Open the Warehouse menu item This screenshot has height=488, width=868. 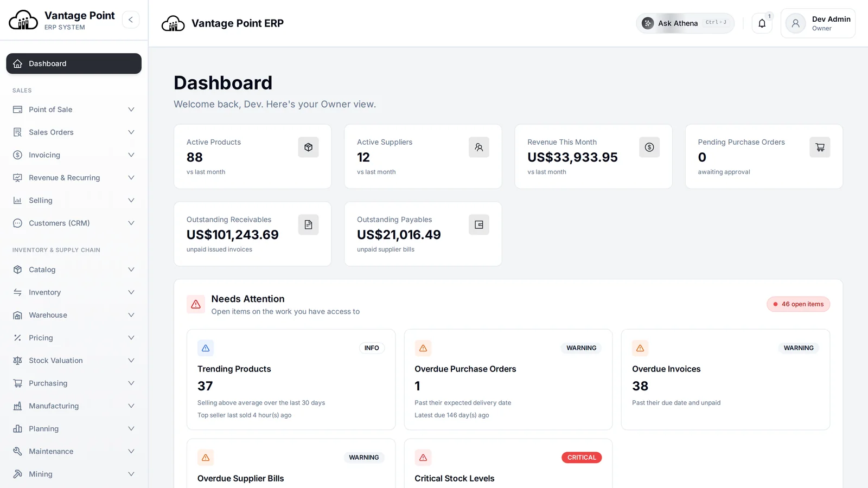(x=74, y=315)
